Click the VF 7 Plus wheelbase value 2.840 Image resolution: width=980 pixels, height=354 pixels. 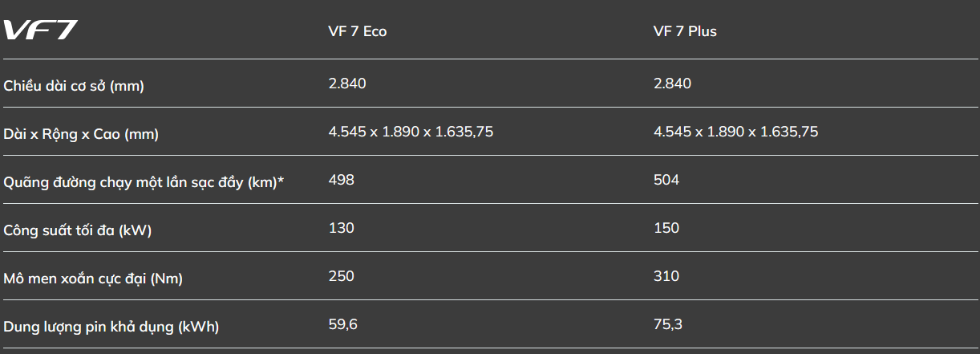point(672,83)
